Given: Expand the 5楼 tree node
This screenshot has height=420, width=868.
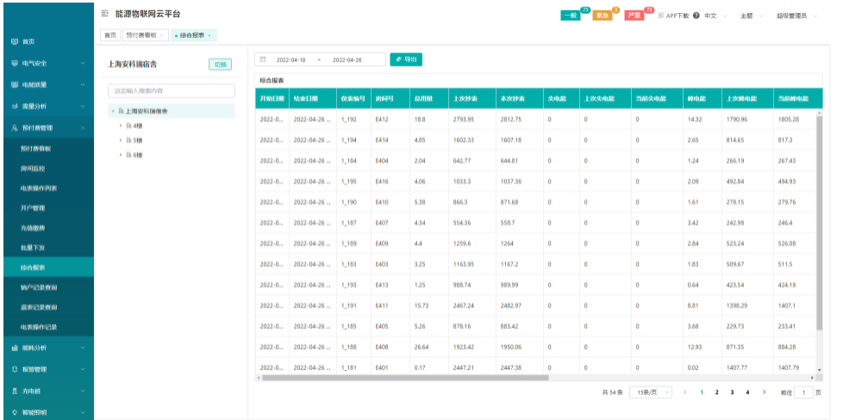Looking at the screenshot, I should click(121, 141).
